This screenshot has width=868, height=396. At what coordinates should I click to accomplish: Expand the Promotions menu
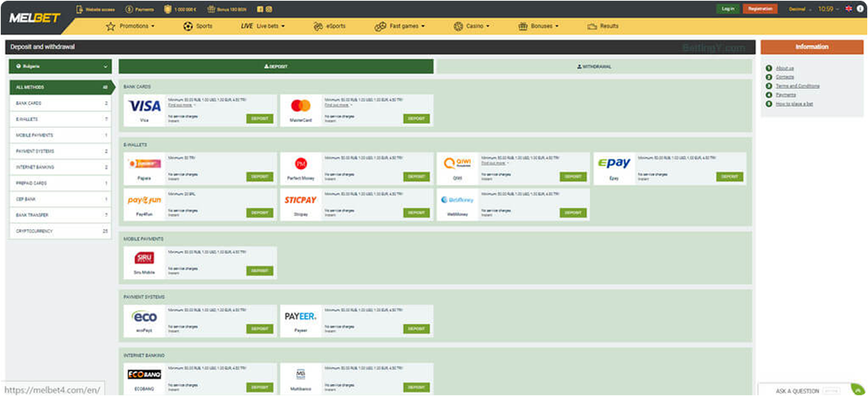pyautogui.click(x=153, y=26)
